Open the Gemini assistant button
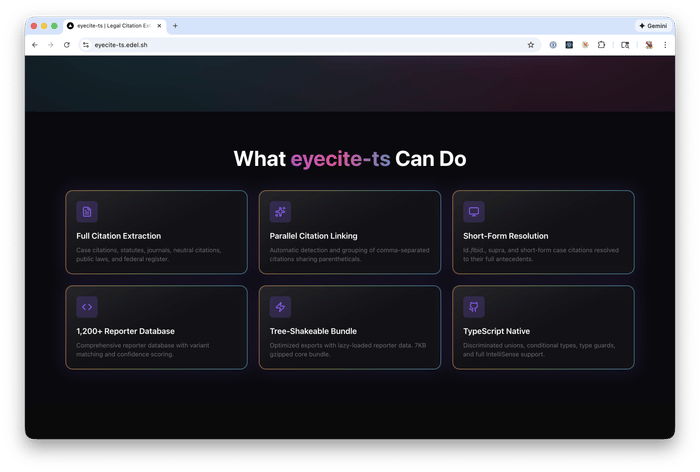The width and height of the screenshot is (700, 472). [x=654, y=26]
